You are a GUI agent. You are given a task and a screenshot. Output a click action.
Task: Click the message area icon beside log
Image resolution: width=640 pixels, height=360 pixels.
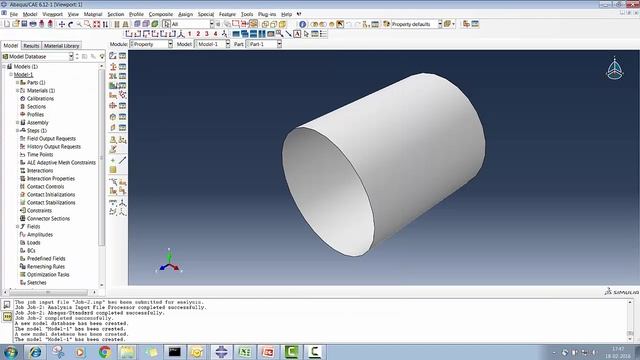click(x=7, y=304)
